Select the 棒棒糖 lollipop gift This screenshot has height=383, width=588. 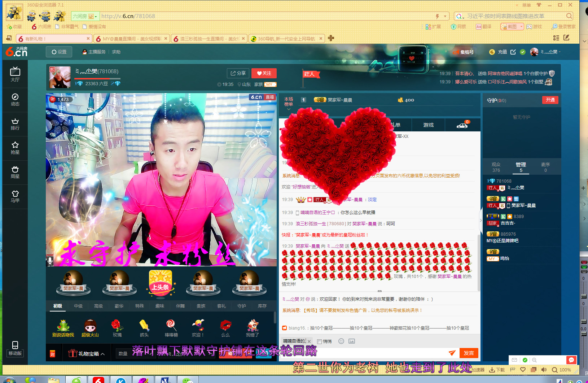171,328
